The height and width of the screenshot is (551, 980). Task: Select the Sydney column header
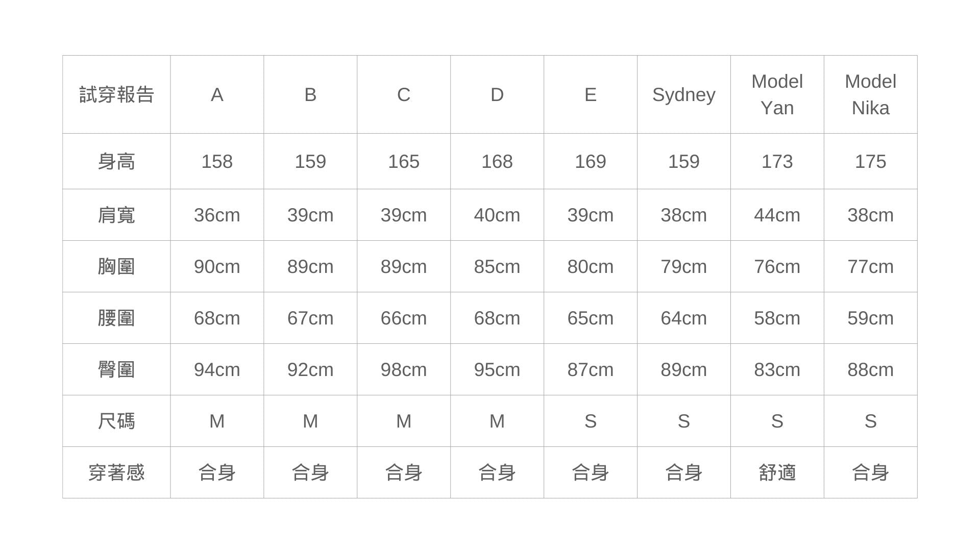tap(684, 95)
